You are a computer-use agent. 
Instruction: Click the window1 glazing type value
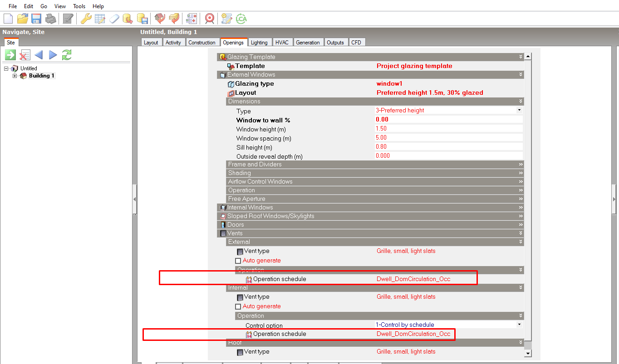point(389,83)
